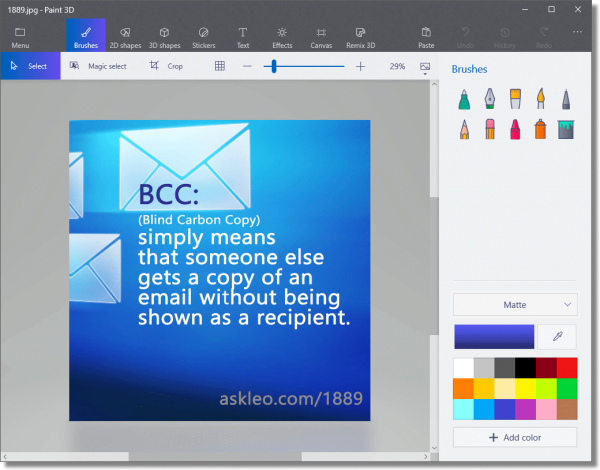Click the Redo button
This screenshot has height=470, width=600.
coord(544,38)
